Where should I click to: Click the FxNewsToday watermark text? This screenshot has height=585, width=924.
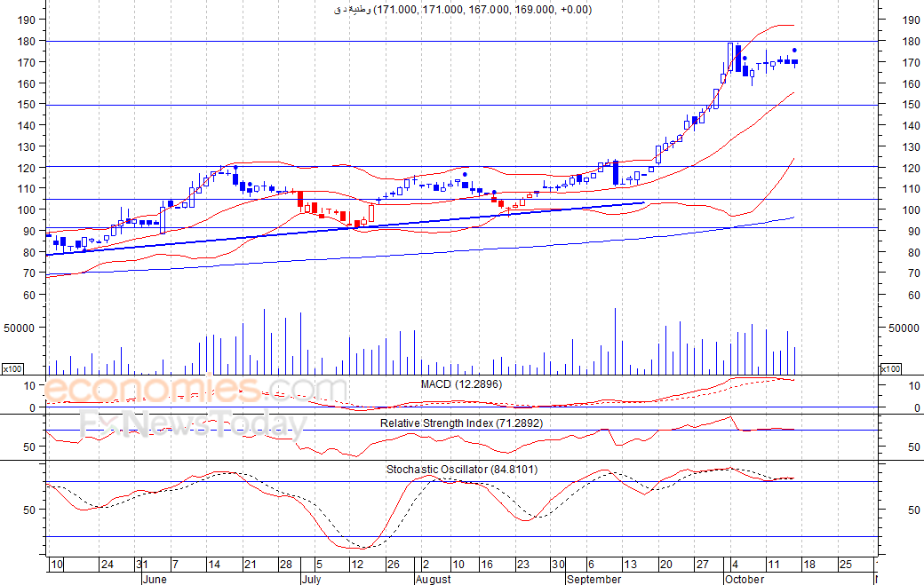[194, 423]
